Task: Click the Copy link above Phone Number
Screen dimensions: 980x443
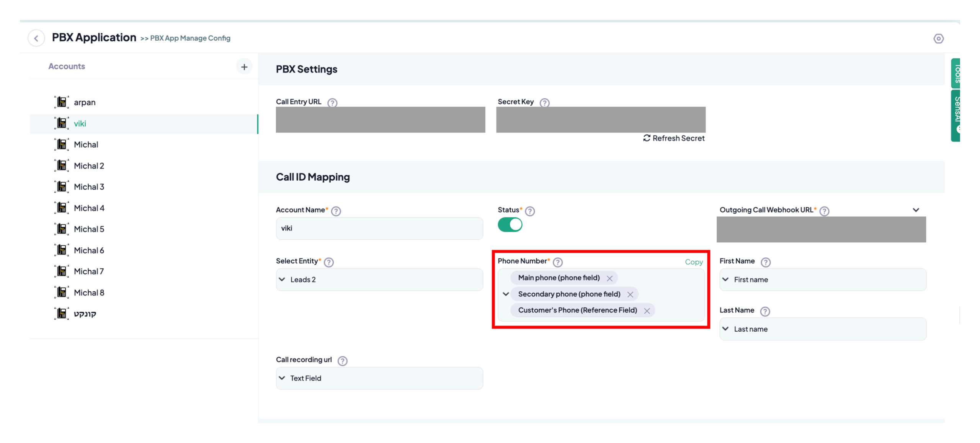Action: 693,262
